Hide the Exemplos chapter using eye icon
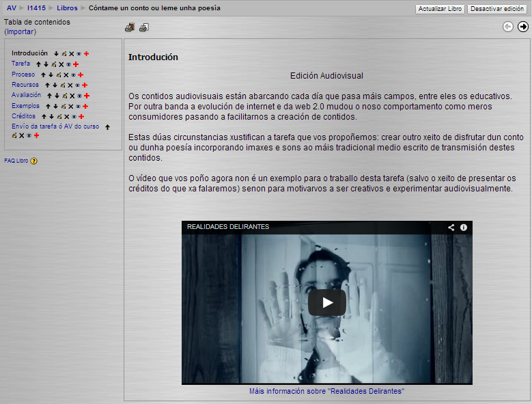The width and height of the screenshot is (532, 404). point(77,107)
